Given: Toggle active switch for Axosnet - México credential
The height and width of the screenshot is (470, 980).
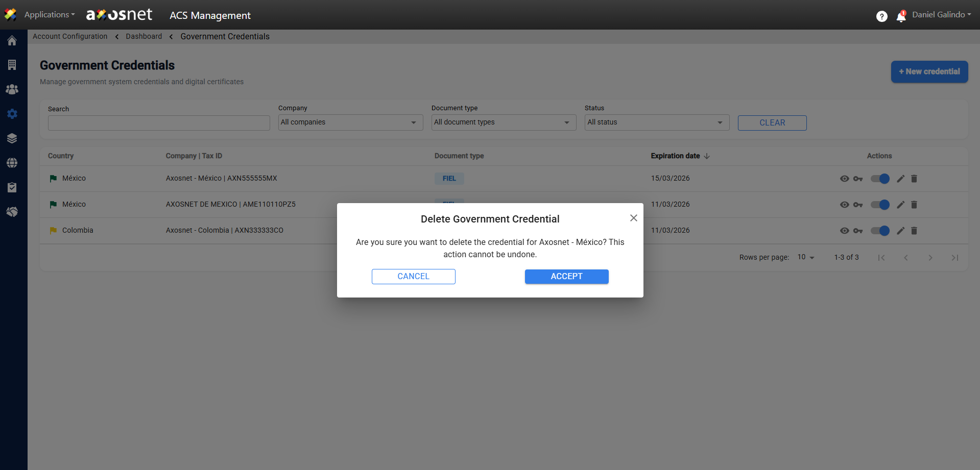Looking at the screenshot, I should tap(880, 179).
